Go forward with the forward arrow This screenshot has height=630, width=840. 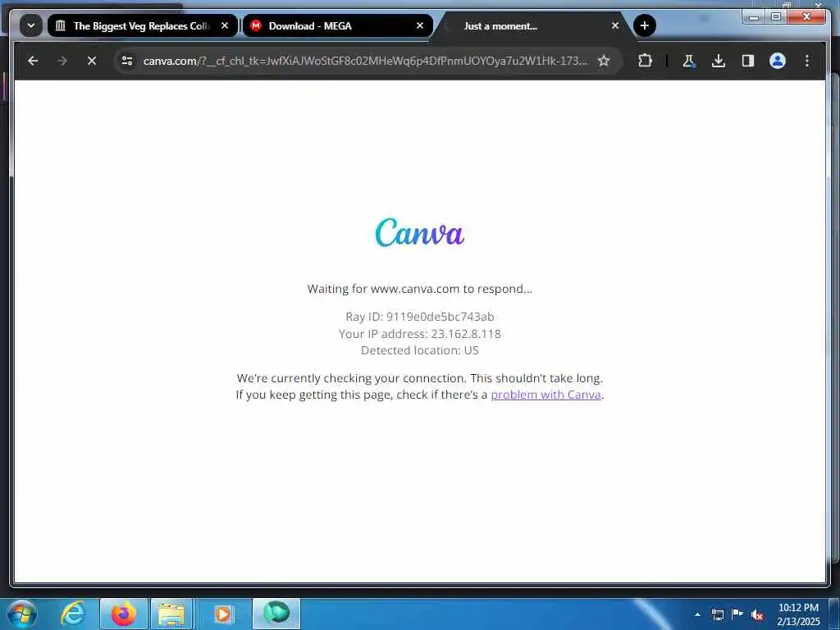[x=62, y=61]
